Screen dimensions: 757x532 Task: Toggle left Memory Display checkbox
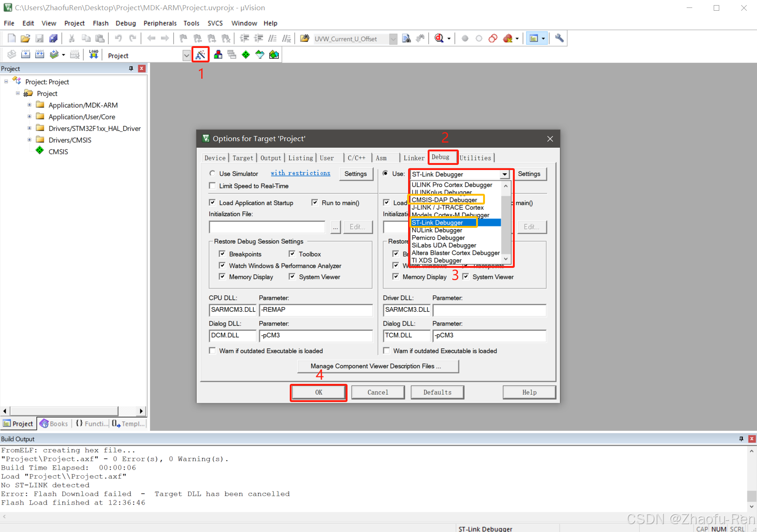(222, 277)
